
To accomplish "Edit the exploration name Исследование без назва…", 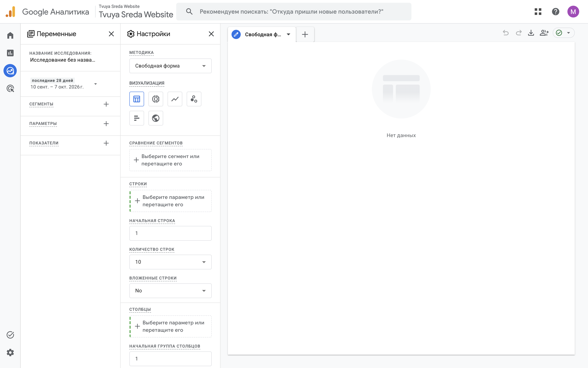I will 63,60.
